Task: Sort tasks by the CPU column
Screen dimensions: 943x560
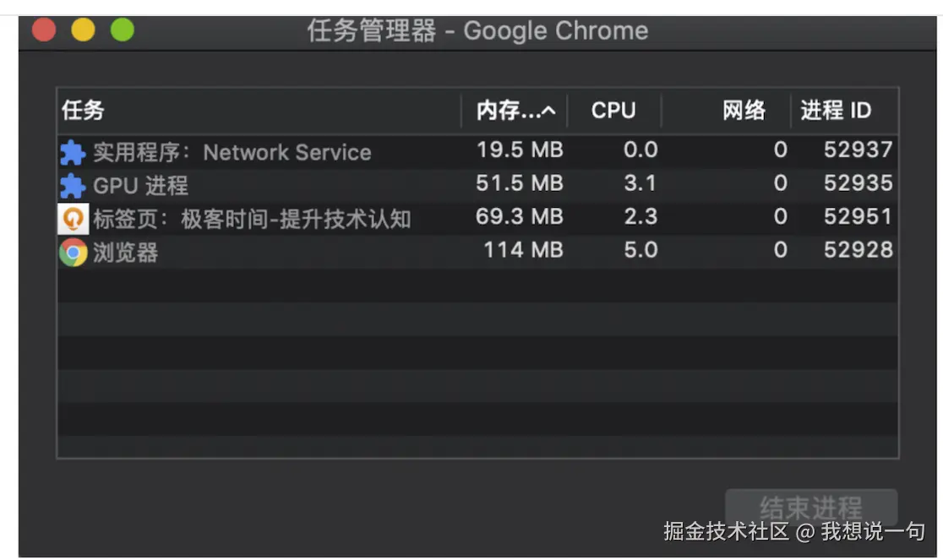Action: (613, 111)
